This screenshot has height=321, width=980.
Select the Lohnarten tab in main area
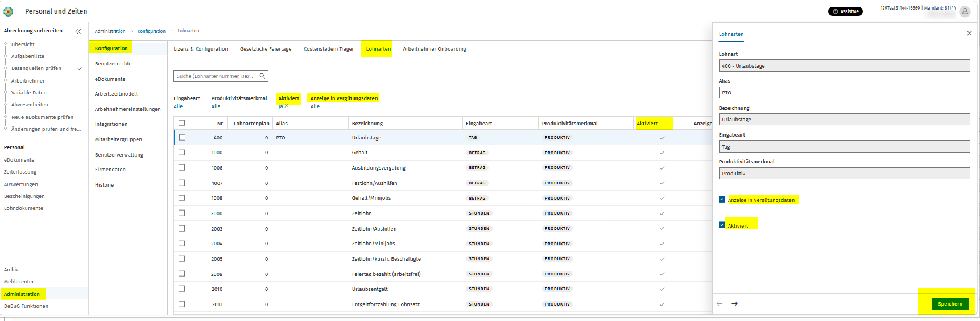[378, 49]
